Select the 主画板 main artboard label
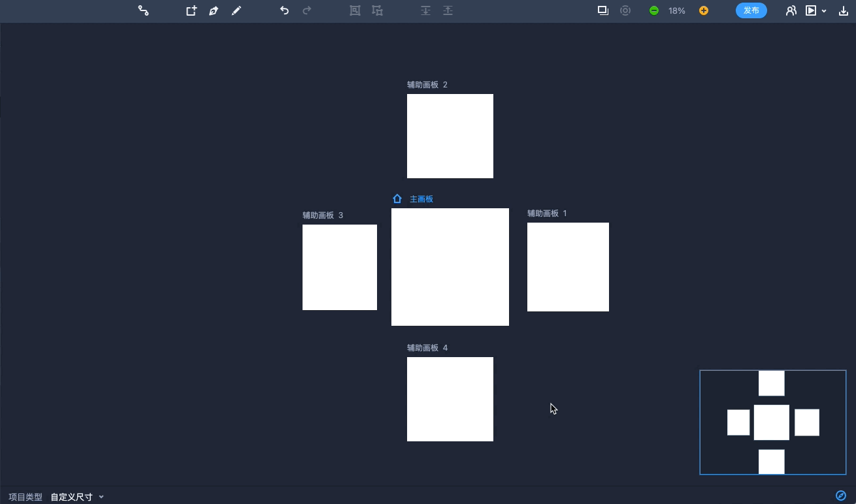856x504 pixels. (421, 199)
